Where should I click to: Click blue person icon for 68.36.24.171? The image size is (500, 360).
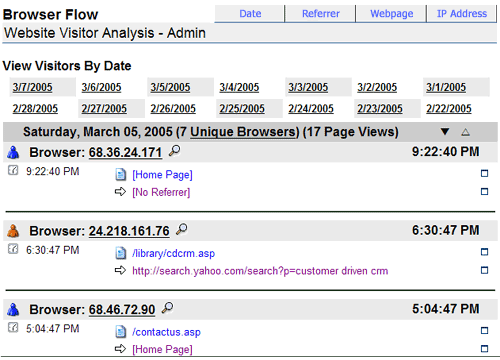pyautogui.click(x=13, y=152)
